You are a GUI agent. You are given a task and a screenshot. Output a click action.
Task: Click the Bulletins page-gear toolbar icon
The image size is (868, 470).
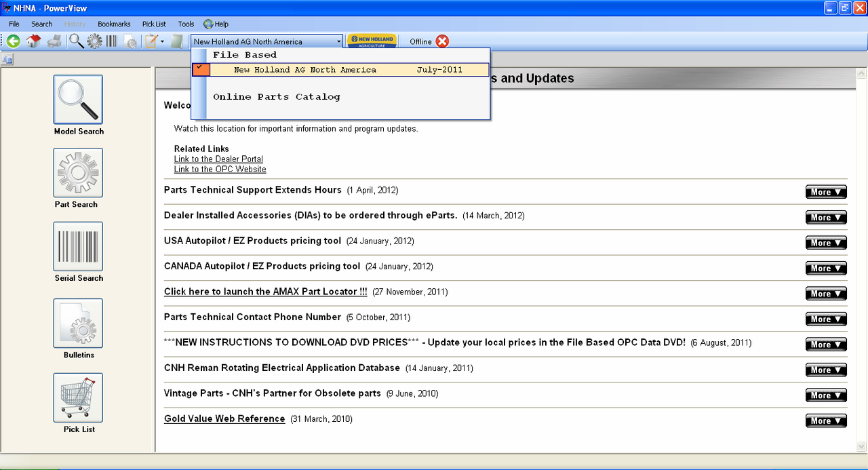tap(130, 41)
